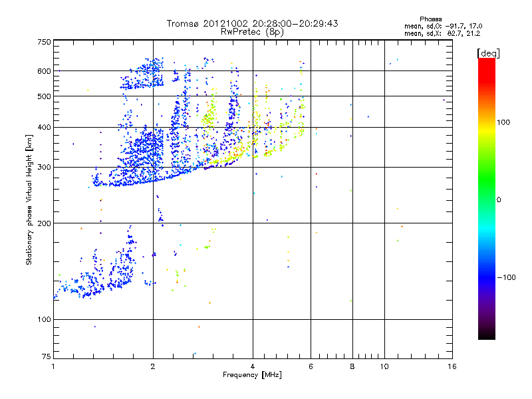The height and width of the screenshot is (399, 532).
Task: Click the "1" tick on the frequency axis
Action: 53,366
